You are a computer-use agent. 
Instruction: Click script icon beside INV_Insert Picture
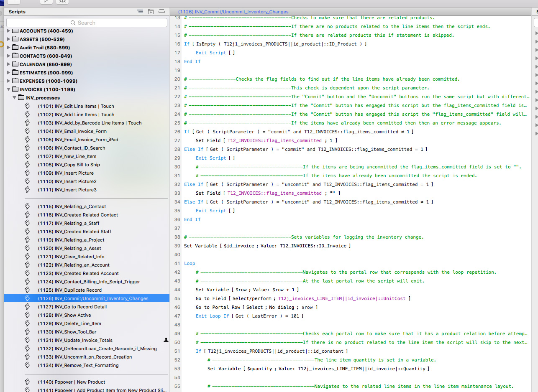click(x=28, y=173)
